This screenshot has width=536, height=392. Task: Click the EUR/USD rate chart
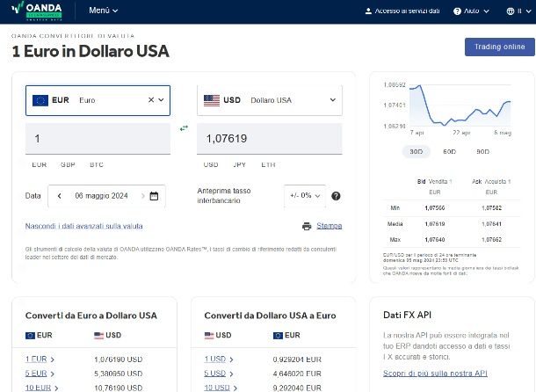coord(460,105)
